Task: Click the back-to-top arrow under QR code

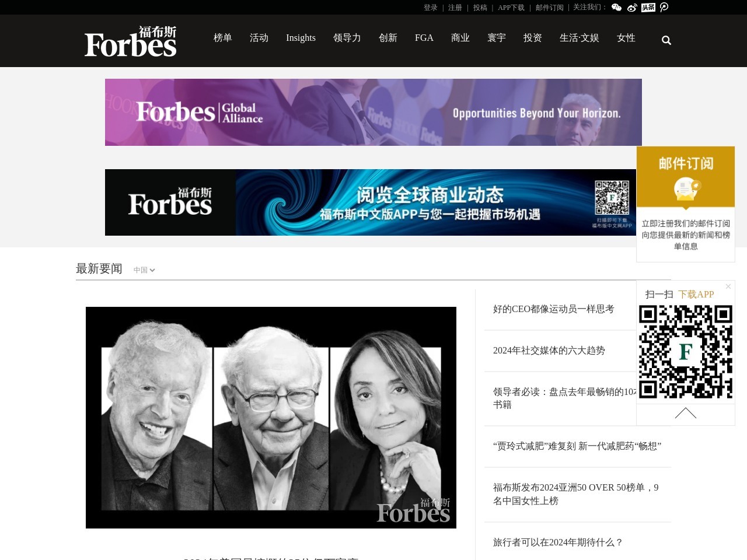Action: click(686, 414)
